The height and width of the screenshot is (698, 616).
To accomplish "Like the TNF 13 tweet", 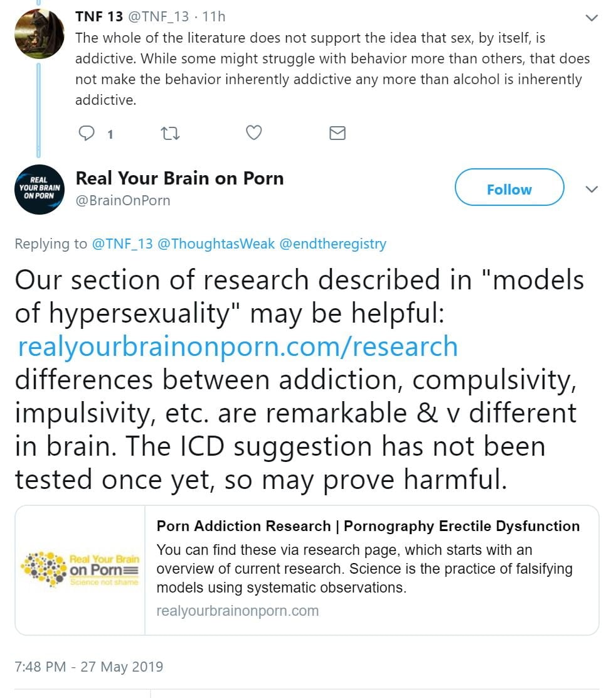I will click(x=253, y=133).
